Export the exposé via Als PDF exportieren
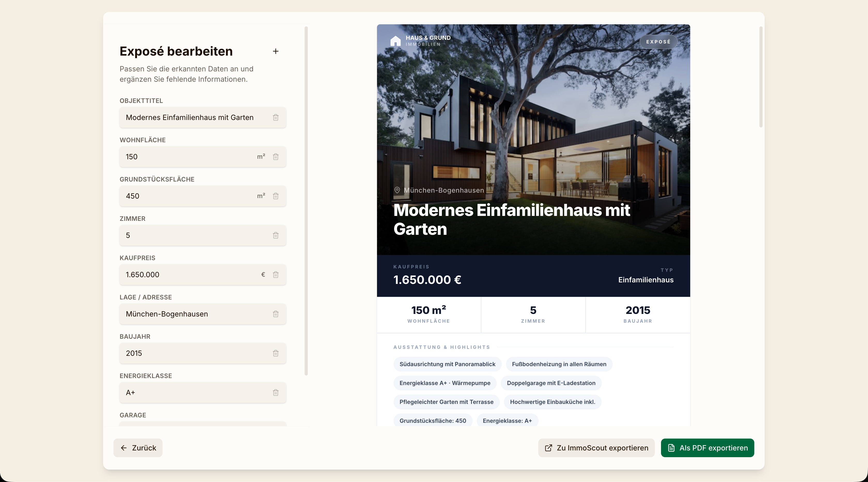The image size is (868, 482). (707, 448)
